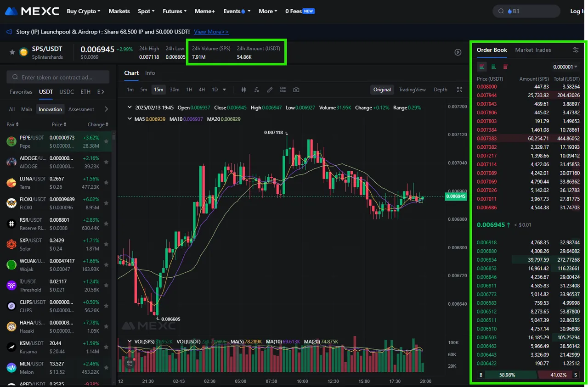This screenshot has width=588, height=387.
Task: Favorite the AIDOGE pair star
Action: click(x=106, y=162)
